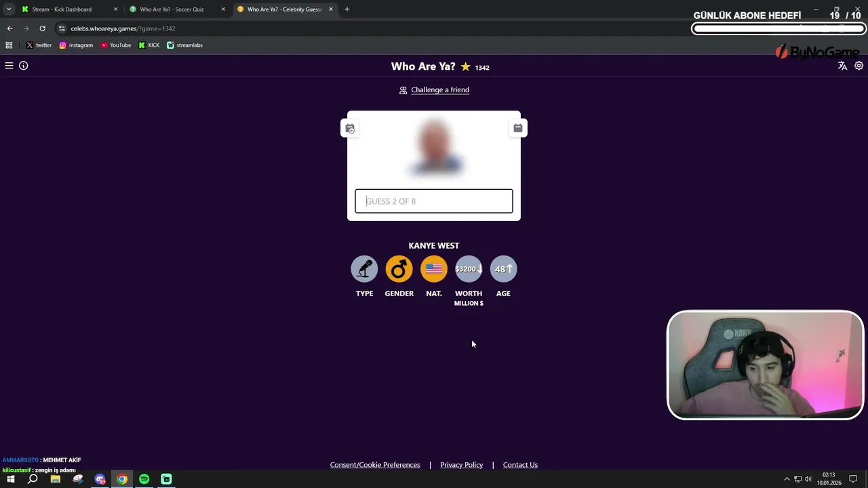
Task: Open the Privacy Policy link
Action: (x=461, y=465)
